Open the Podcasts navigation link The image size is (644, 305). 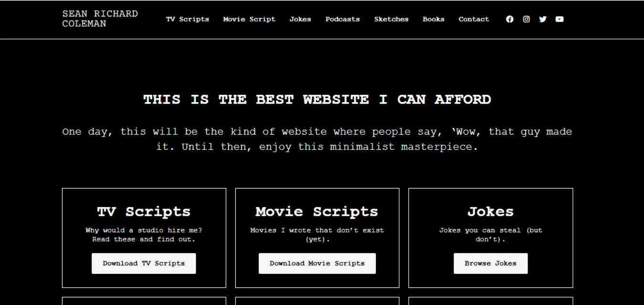click(343, 20)
